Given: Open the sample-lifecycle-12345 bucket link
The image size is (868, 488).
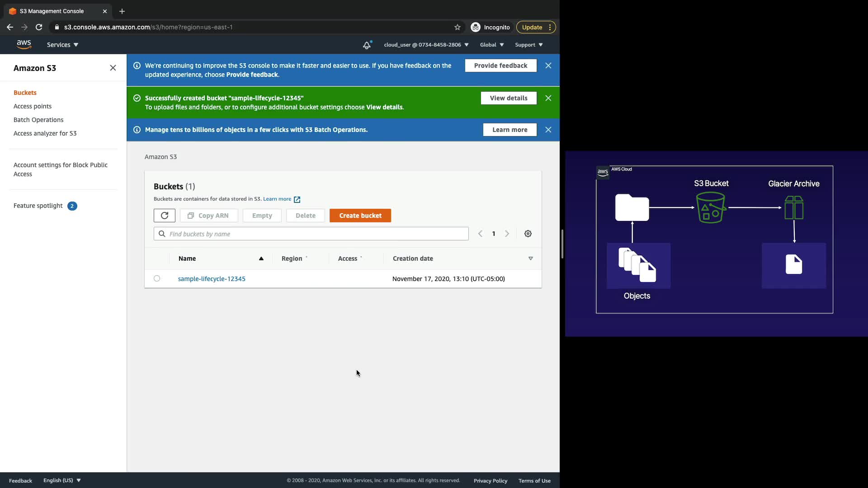Looking at the screenshot, I should 212,279.
